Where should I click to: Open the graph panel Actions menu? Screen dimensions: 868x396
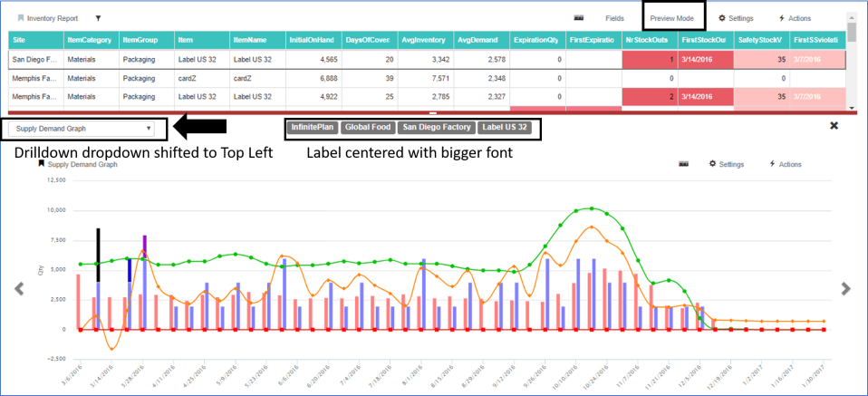coord(772,164)
